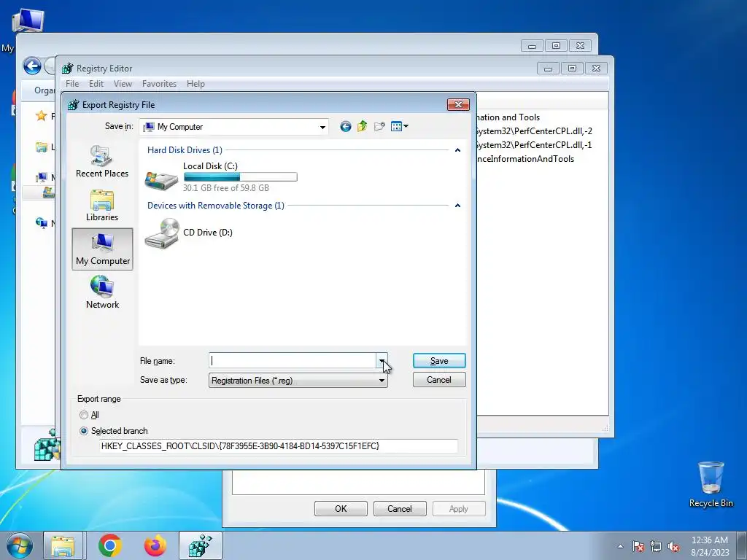The height and width of the screenshot is (560, 747).
Task: Click the 30.1 GB free of 59.8 GB text
Action: (226, 188)
